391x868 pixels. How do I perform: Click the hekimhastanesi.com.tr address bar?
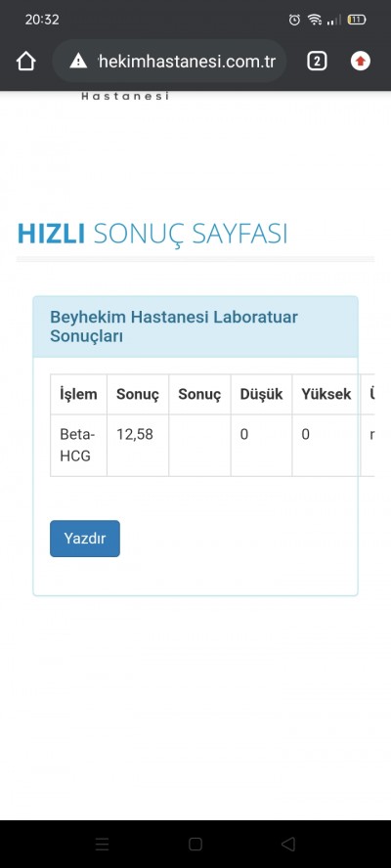tap(169, 61)
